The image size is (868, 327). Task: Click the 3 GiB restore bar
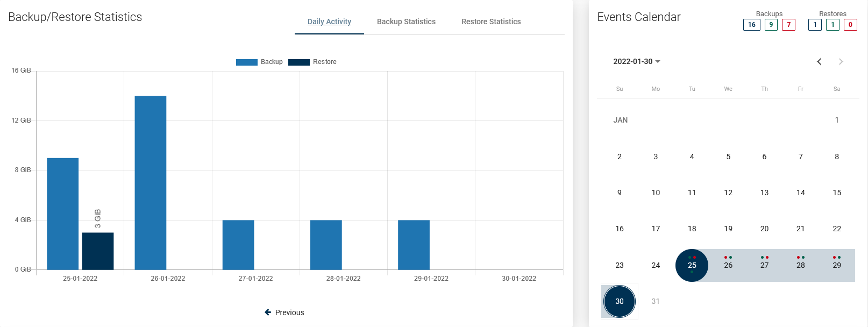pyautogui.click(x=97, y=251)
